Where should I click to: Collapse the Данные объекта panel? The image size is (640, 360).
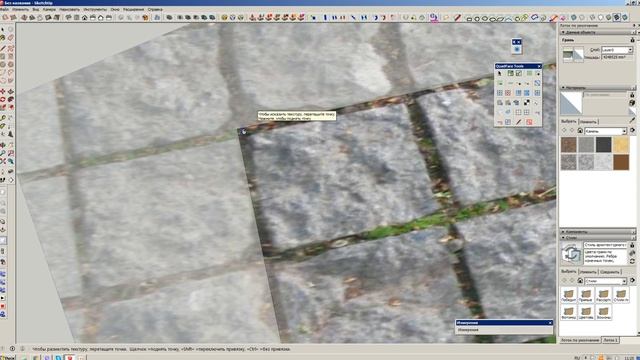click(598, 32)
